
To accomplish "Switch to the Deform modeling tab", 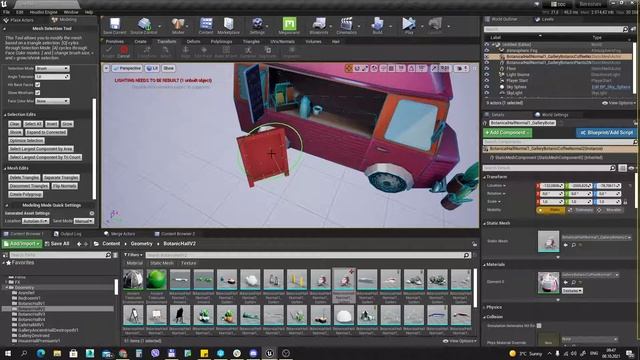I will point(193,42).
